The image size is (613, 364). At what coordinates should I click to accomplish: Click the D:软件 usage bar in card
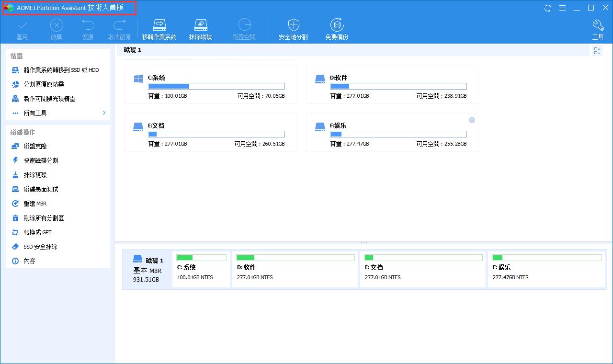tap(398, 86)
